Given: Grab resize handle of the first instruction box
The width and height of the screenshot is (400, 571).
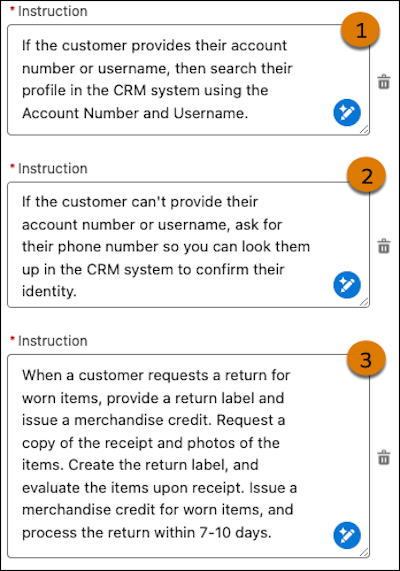Looking at the screenshot, I should point(364,130).
